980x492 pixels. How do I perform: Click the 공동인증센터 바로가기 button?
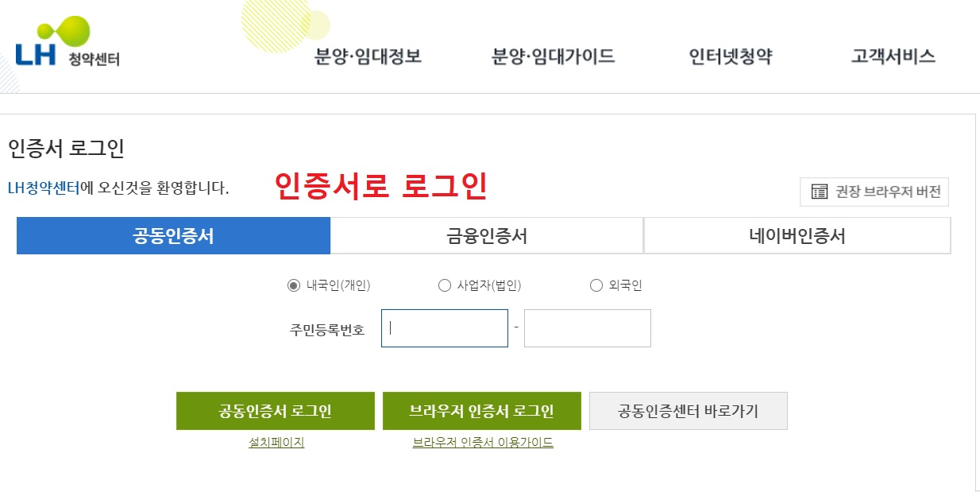pyautogui.click(x=687, y=410)
